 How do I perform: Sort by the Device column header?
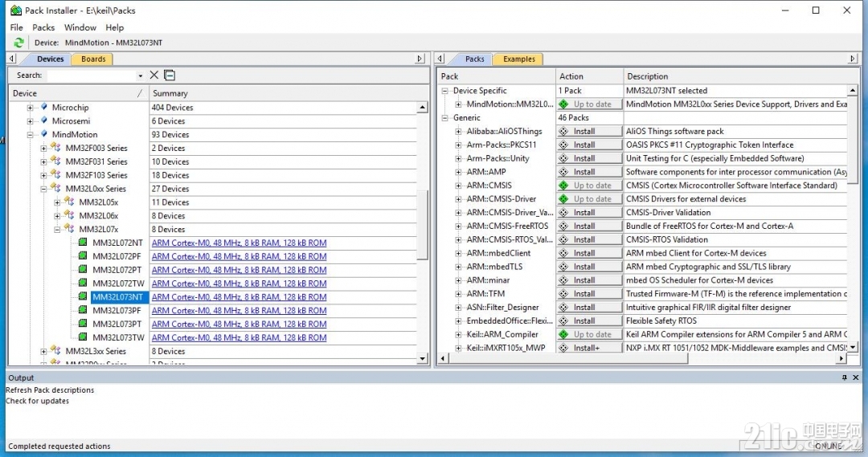point(78,93)
